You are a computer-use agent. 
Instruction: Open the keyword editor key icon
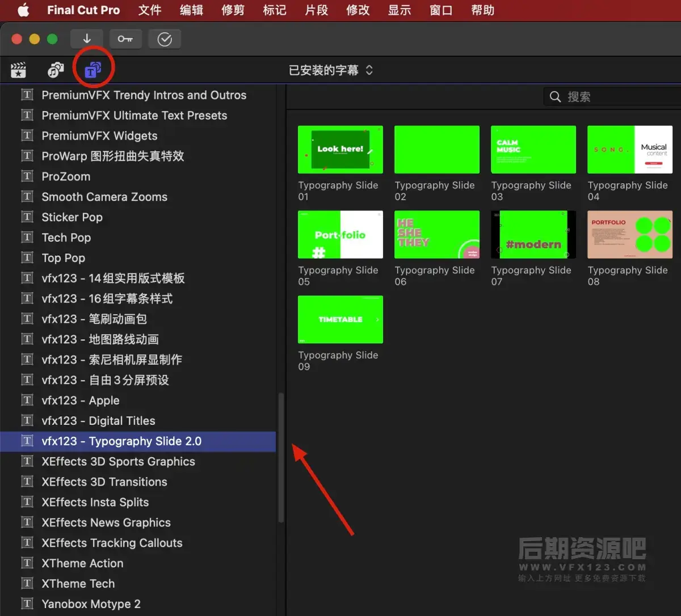(125, 39)
